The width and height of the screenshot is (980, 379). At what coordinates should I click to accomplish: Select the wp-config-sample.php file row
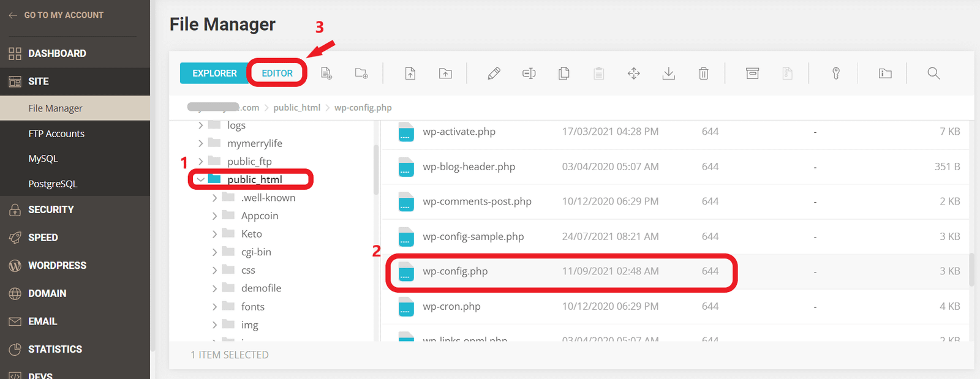(675, 236)
